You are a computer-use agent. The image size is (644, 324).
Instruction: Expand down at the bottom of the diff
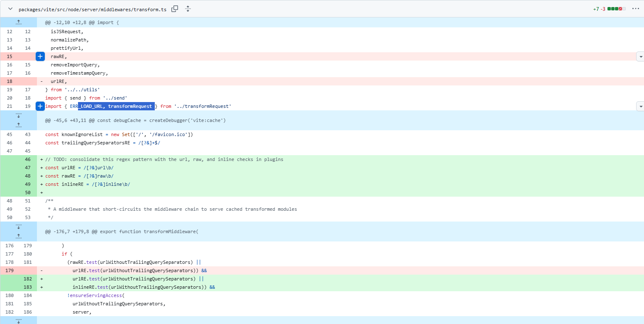tap(18, 320)
